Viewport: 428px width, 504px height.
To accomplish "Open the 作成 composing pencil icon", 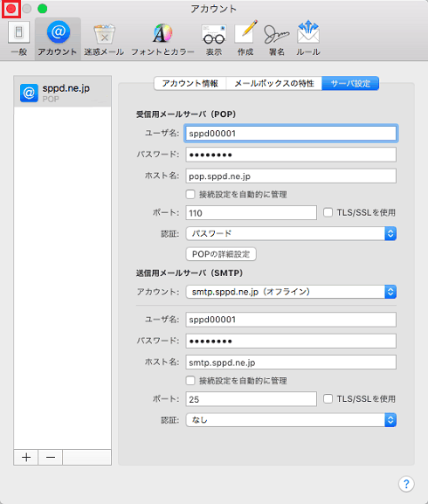I will coord(245,38).
